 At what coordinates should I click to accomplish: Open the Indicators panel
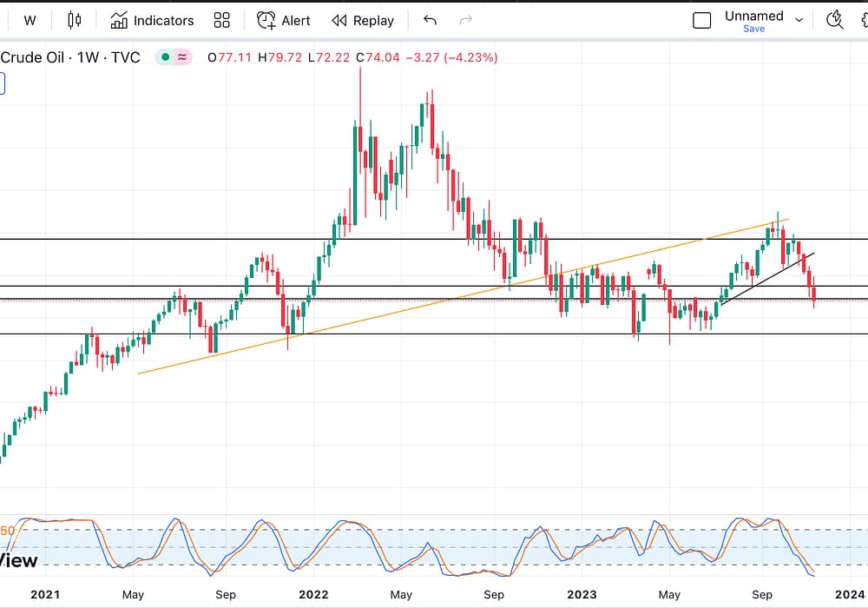pyautogui.click(x=152, y=20)
